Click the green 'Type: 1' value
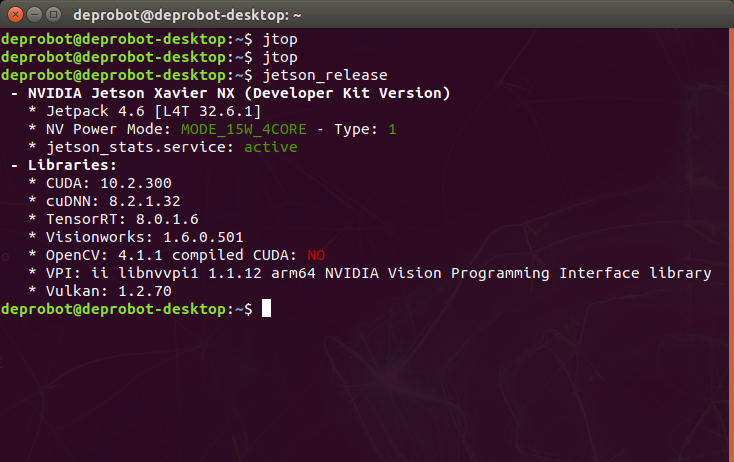This screenshot has height=462, width=734. click(x=392, y=129)
